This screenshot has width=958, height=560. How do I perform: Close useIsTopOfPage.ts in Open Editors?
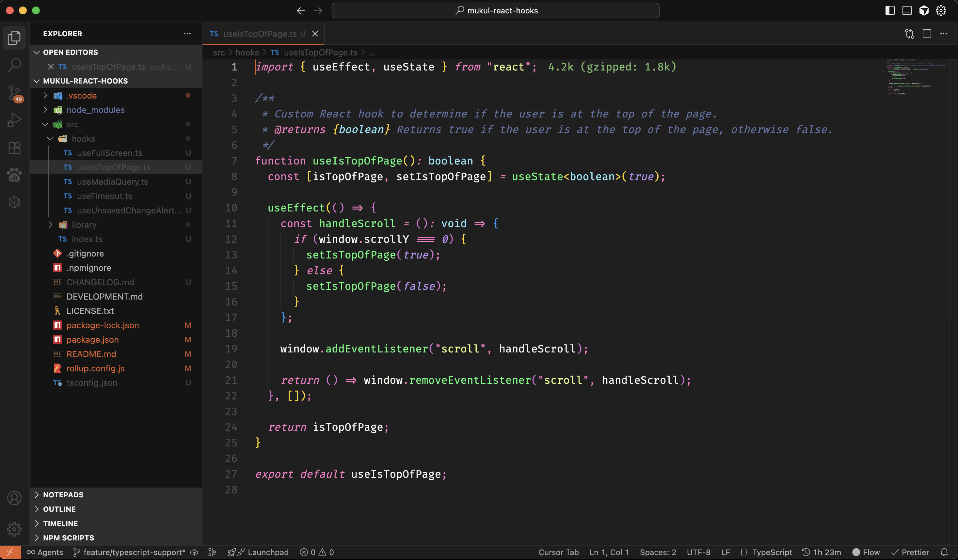click(x=51, y=67)
